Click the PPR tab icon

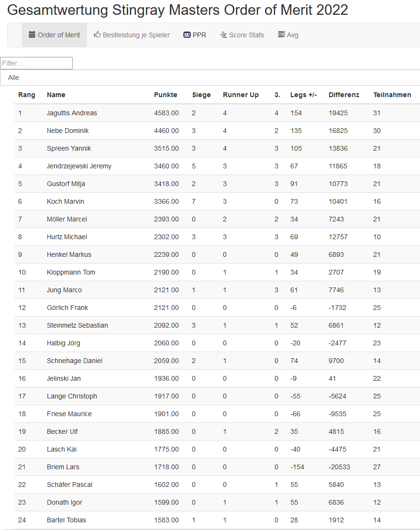187,35
